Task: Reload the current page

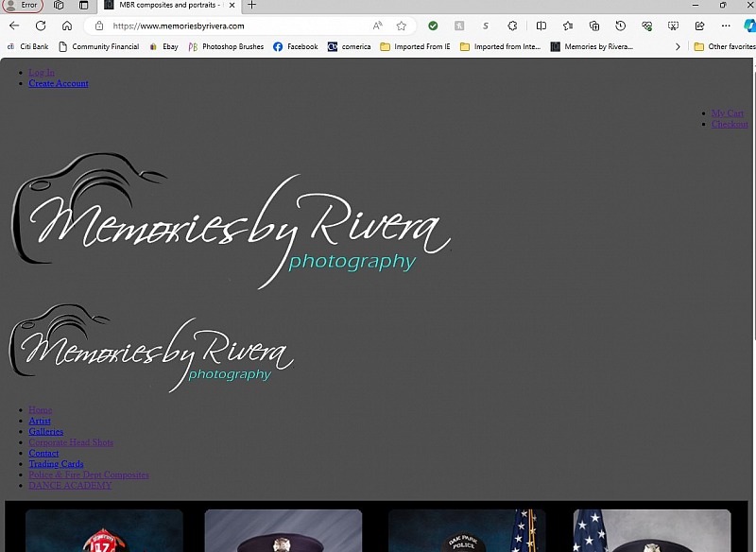Action: (41, 26)
